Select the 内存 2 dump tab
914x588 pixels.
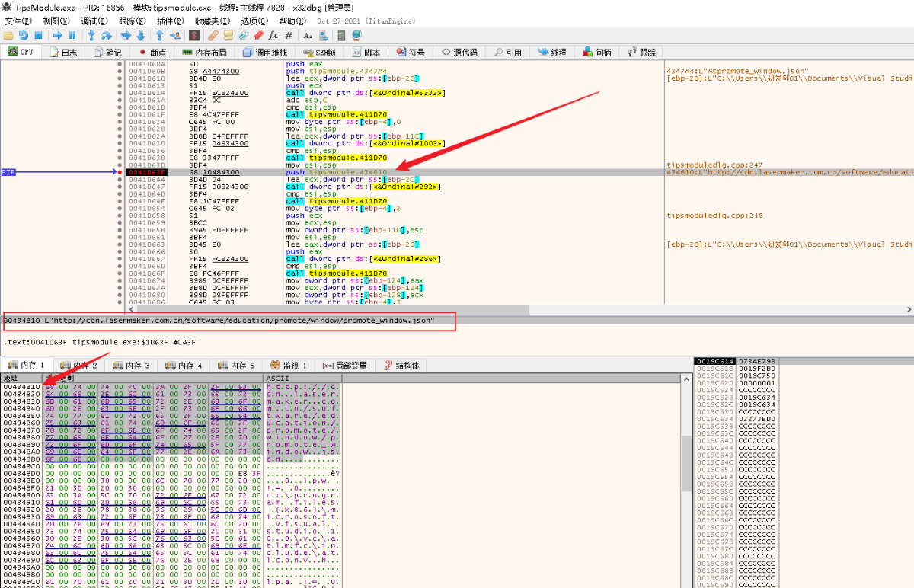point(78,366)
